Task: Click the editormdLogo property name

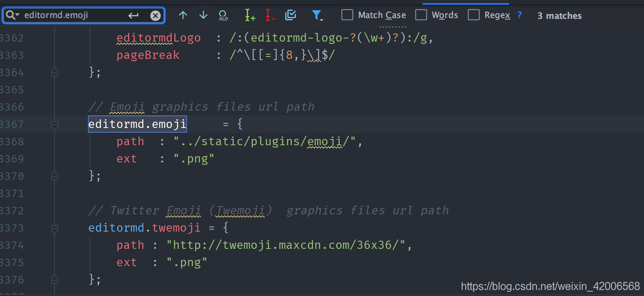Action: click(159, 38)
